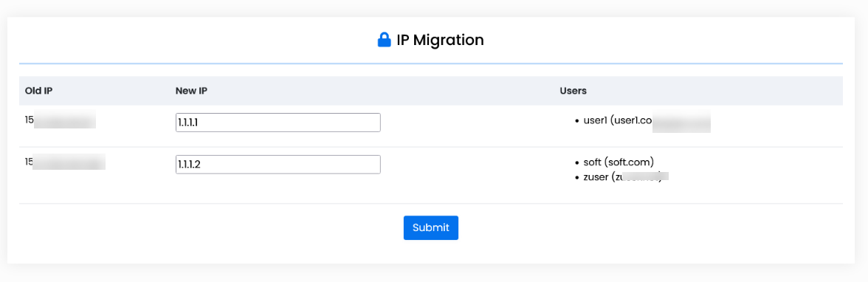Screen dimensions: 868x282
Task: Click the 'New IP' column header
Action: pos(192,91)
